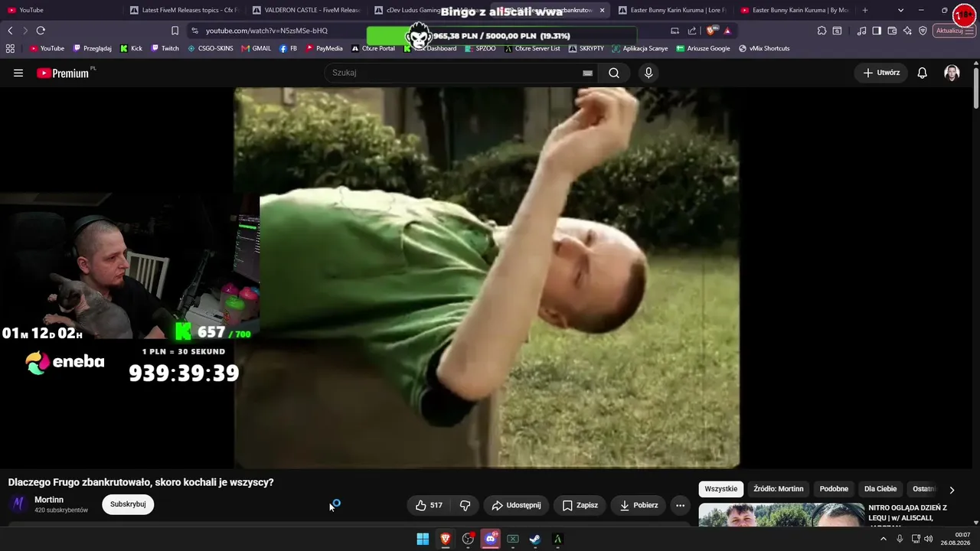Open the PayMedia bookmark
This screenshot has width=980, height=551.
click(x=324, y=48)
